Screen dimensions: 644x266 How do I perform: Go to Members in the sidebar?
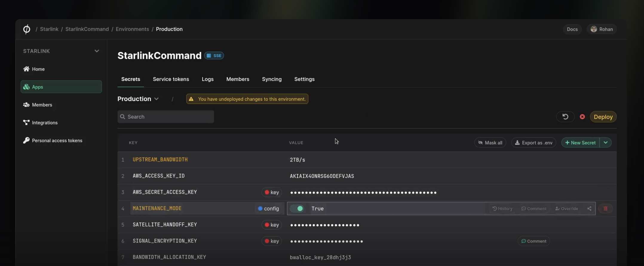(x=38, y=105)
